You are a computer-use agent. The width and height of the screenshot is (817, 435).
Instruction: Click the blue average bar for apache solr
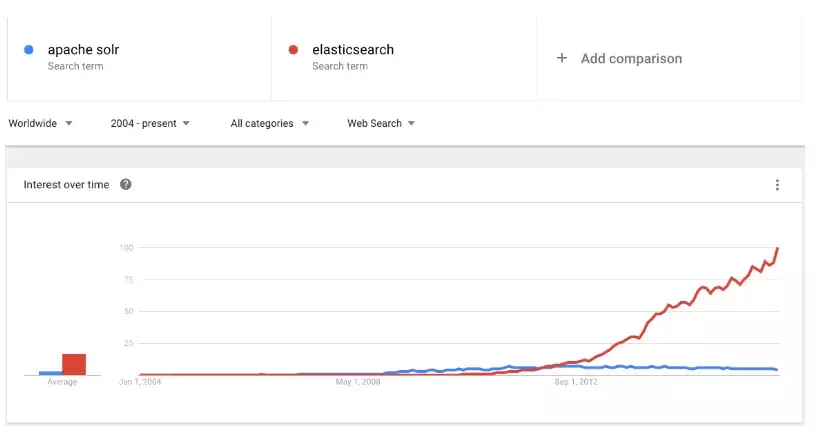pyautogui.click(x=51, y=373)
